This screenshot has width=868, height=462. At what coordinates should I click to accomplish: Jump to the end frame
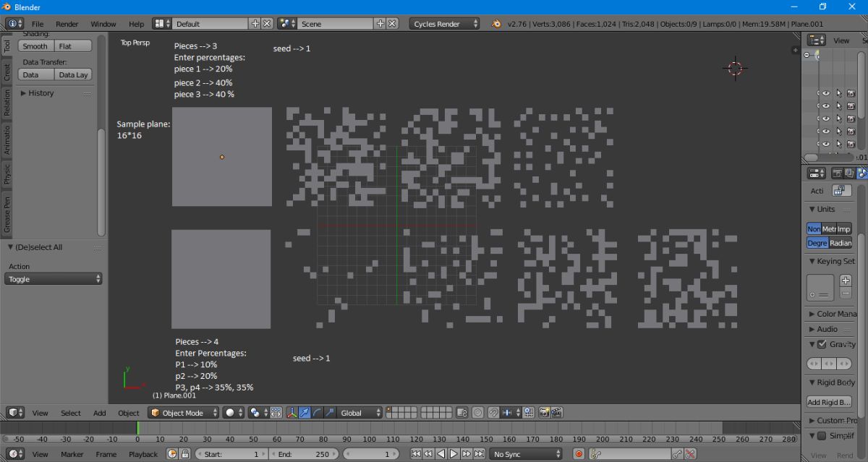pos(479,454)
